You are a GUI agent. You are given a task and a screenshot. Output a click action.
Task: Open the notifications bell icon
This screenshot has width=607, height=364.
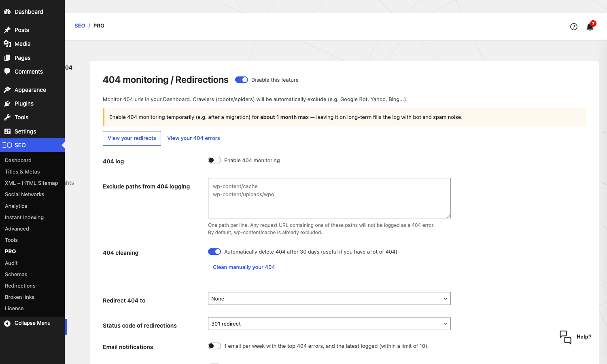tap(590, 27)
